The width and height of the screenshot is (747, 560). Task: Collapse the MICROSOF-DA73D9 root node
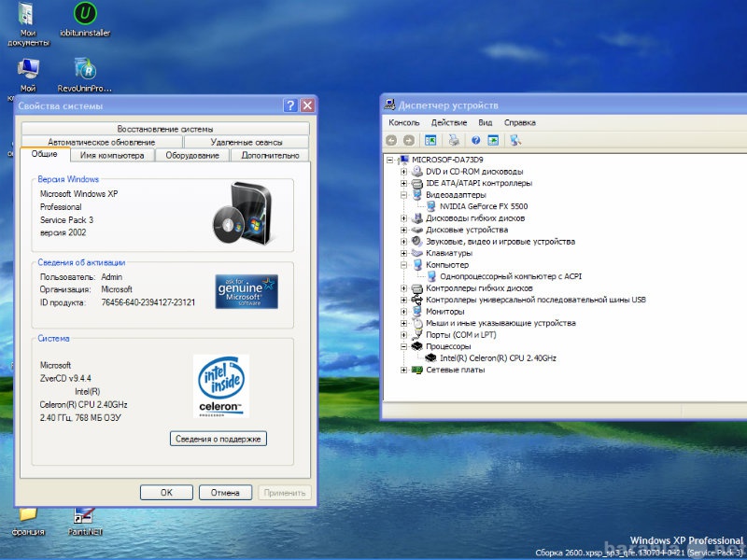pos(389,160)
